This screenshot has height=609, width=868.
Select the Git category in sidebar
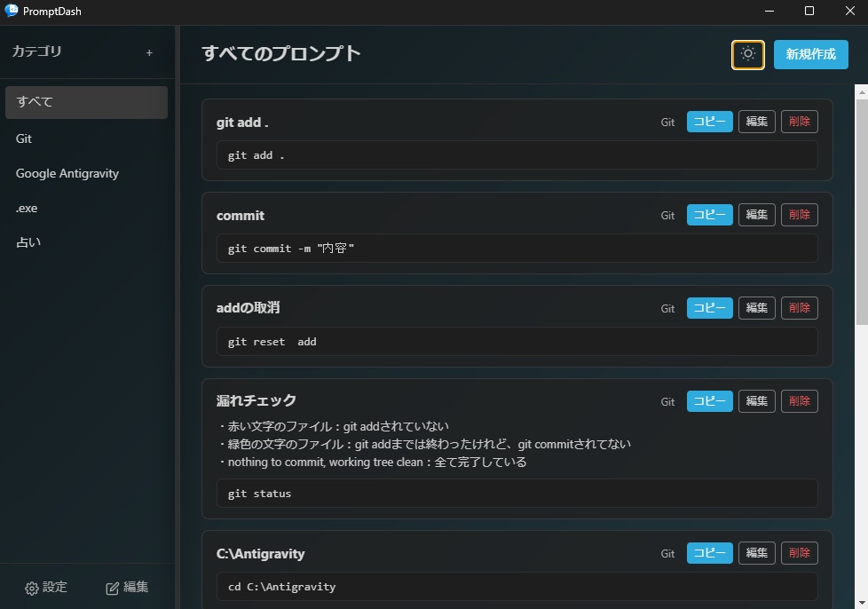click(x=86, y=138)
